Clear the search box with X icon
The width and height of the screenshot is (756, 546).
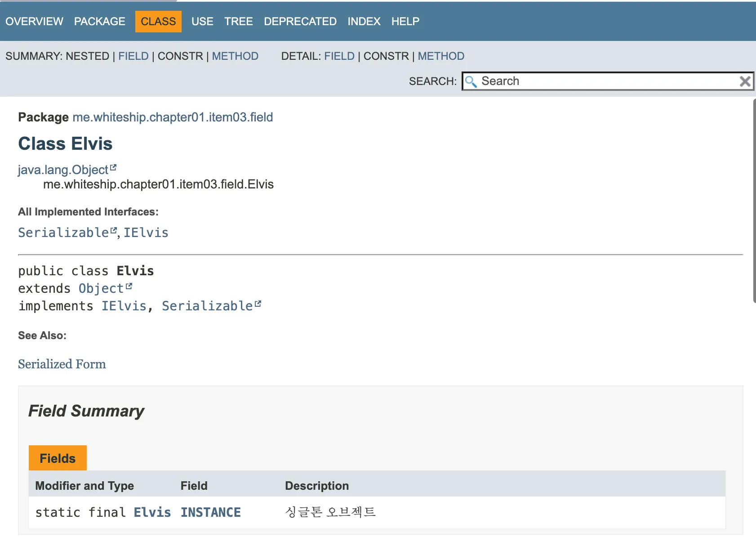click(x=745, y=81)
